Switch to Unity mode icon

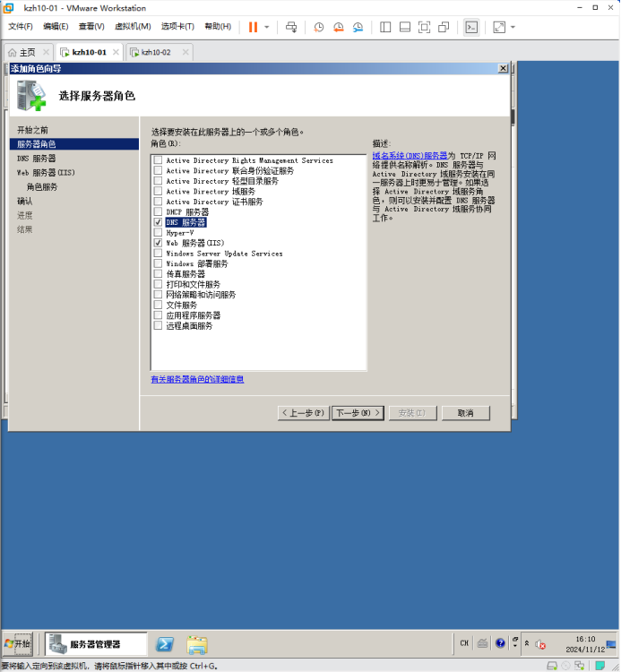coord(444,27)
